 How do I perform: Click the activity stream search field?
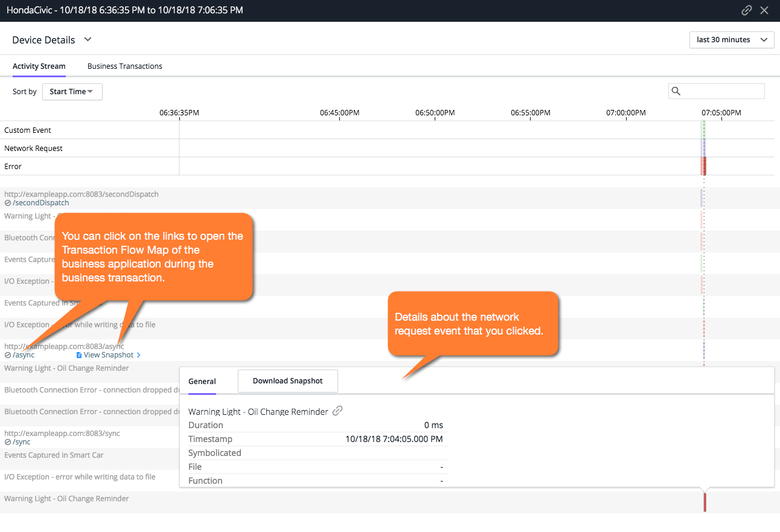coord(717,91)
